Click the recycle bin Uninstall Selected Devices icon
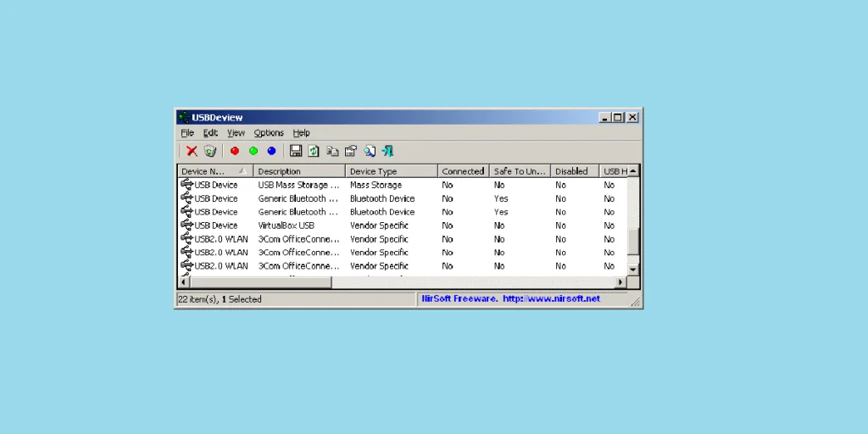The width and height of the screenshot is (868, 434). (210, 151)
